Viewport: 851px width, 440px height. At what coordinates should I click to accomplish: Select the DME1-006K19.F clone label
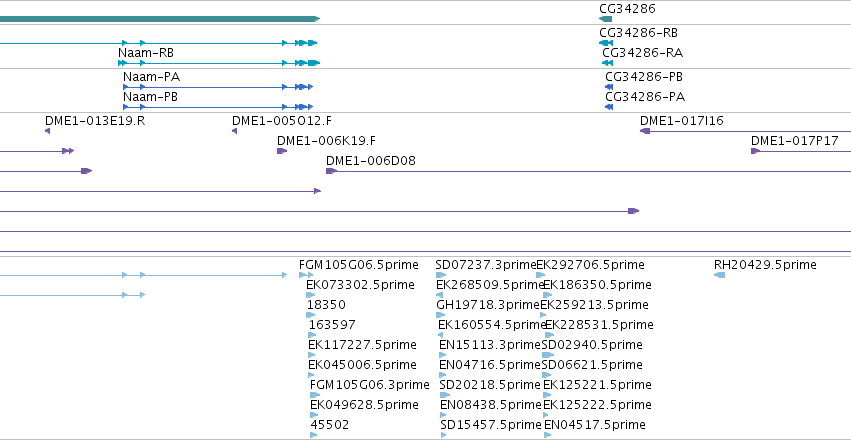click(326, 141)
